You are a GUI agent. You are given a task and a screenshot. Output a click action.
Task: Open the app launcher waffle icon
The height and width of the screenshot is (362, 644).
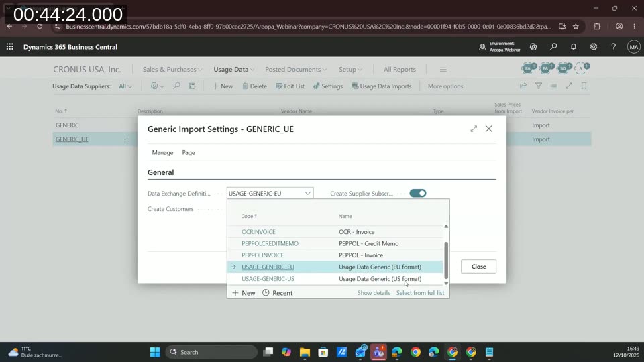pyautogui.click(x=10, y=47)
